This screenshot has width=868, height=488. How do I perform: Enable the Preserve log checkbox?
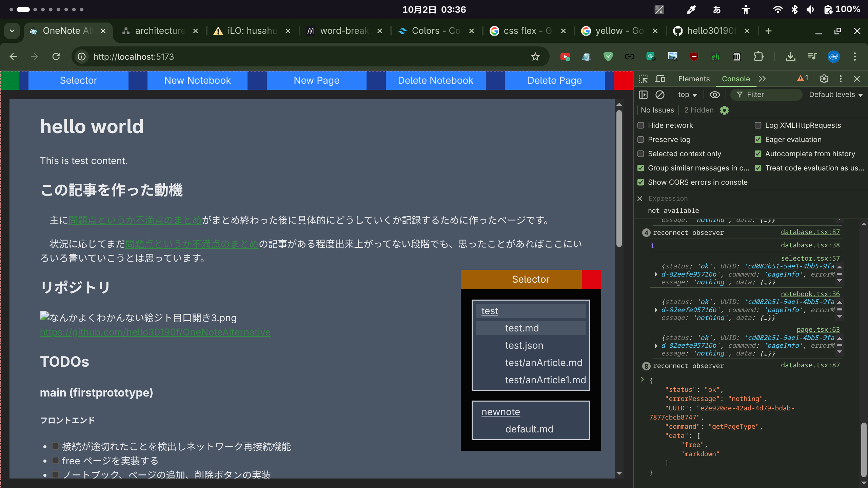click(640, 139)
